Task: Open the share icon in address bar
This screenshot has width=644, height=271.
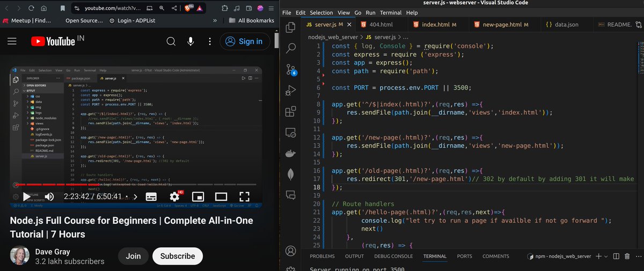Action: click(174, 8)
